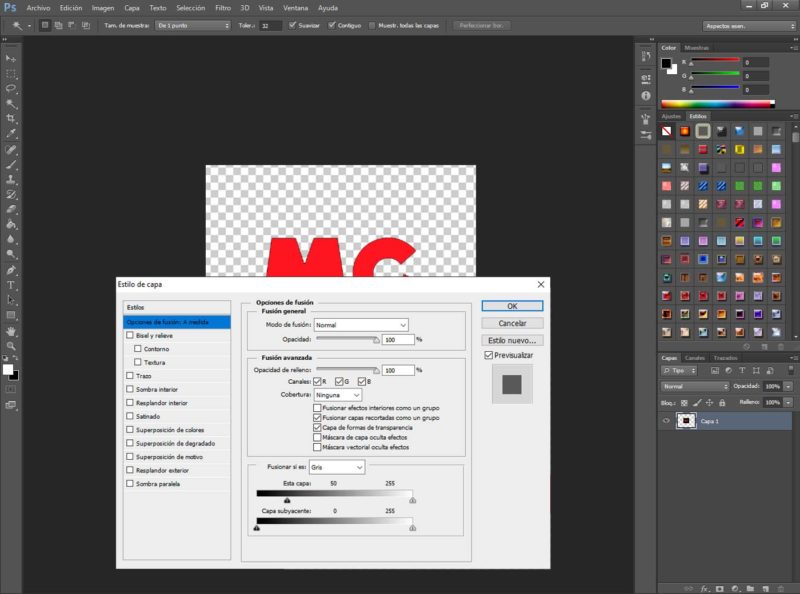Uncheck the Previsualizar checkbox
Screen dimensions: 800x594
tap(488, 355)
